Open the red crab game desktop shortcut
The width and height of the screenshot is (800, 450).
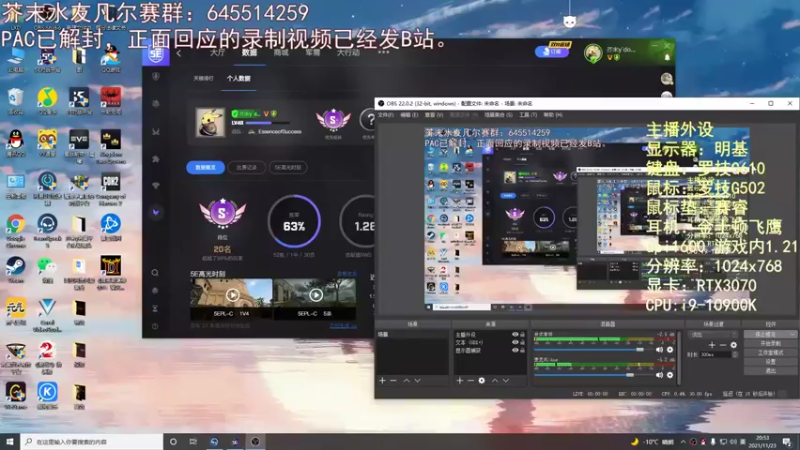110,98
